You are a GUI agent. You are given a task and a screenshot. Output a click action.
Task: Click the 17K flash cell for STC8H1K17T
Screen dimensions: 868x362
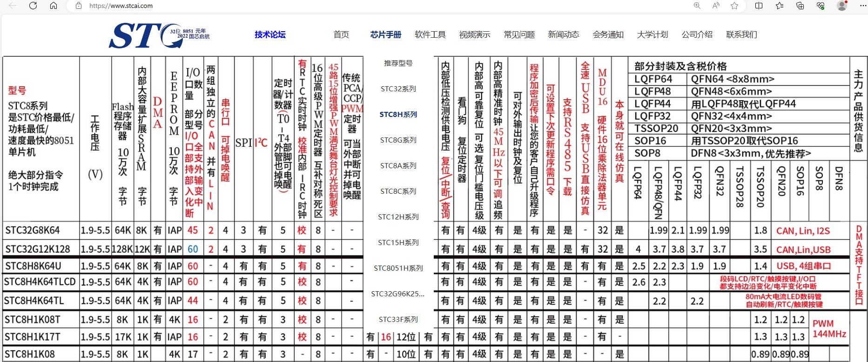click(x=122, y=336)
